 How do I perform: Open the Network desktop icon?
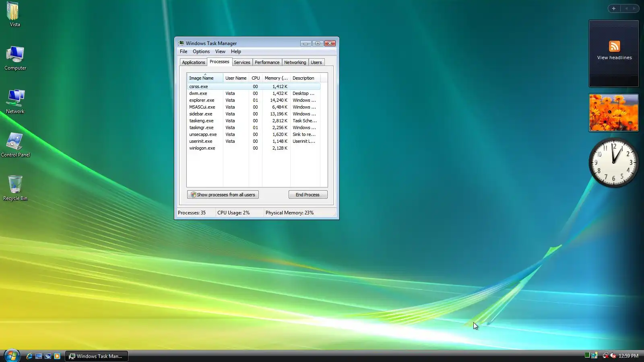click(15, 101)
